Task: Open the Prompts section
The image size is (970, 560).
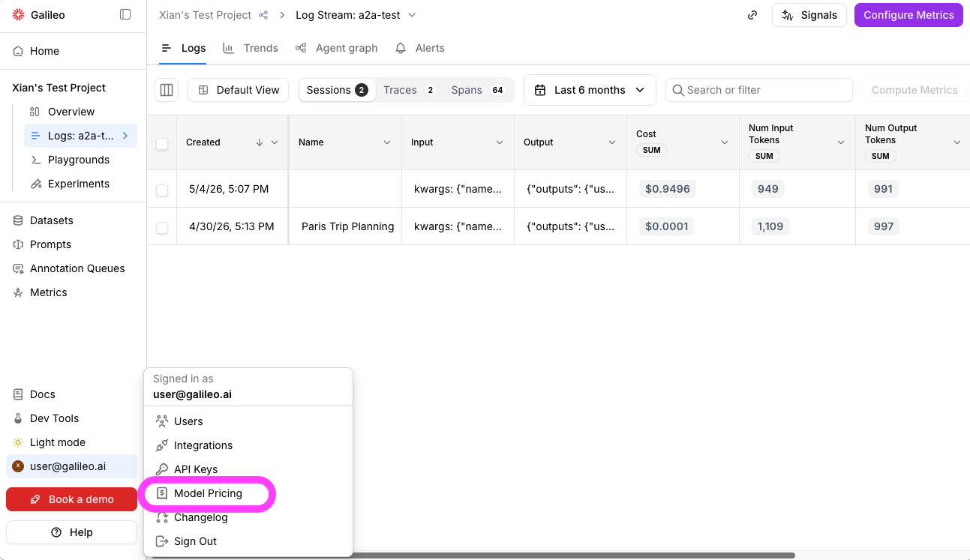Action: [x=50, y=244]
